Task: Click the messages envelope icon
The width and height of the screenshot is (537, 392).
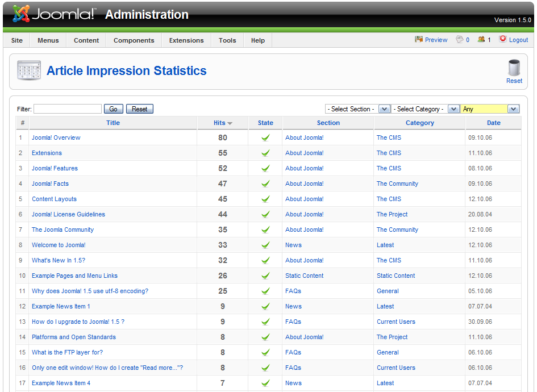Action: coord(459,39)
